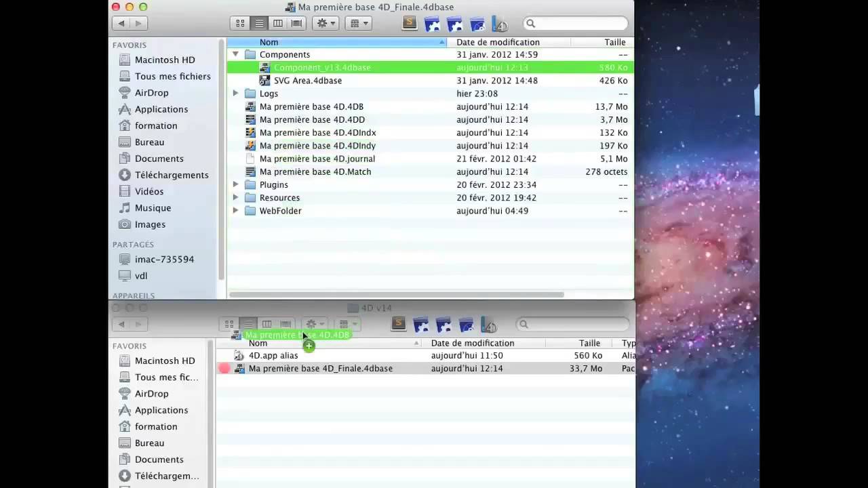
Task: Open Bureau in upper window sidebar
Action: point(149,142)
